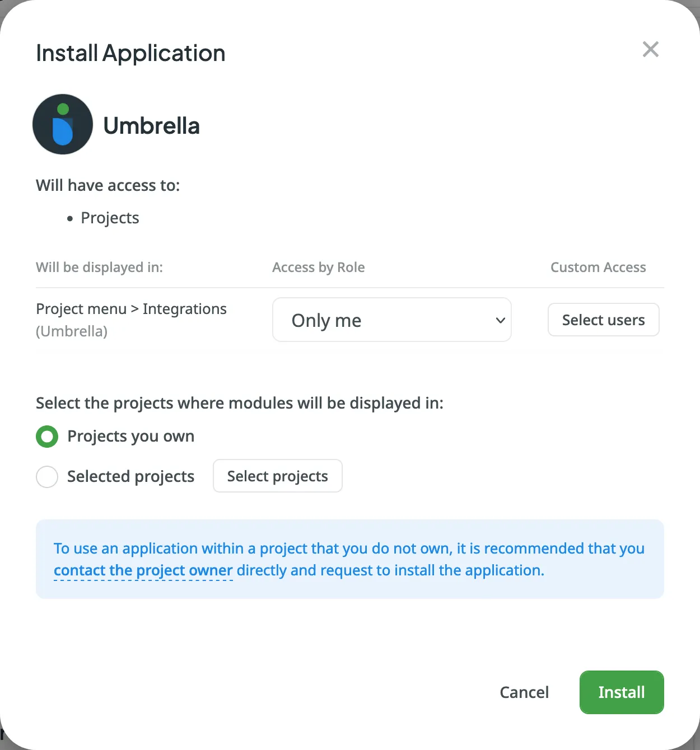Enable selected projects instead of owned projects
Image resolution: width=700 pixels, height=750 pixels.
(47, 476)
